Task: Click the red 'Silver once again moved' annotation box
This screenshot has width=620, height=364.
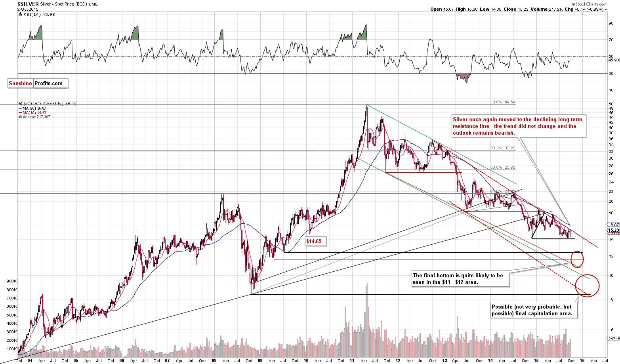Action: [x=519, y=126]
